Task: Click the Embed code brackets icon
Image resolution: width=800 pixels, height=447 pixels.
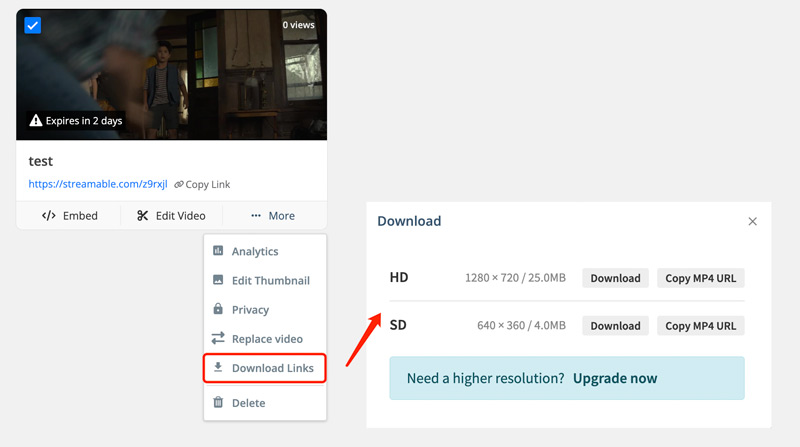Action: point(49,216)
